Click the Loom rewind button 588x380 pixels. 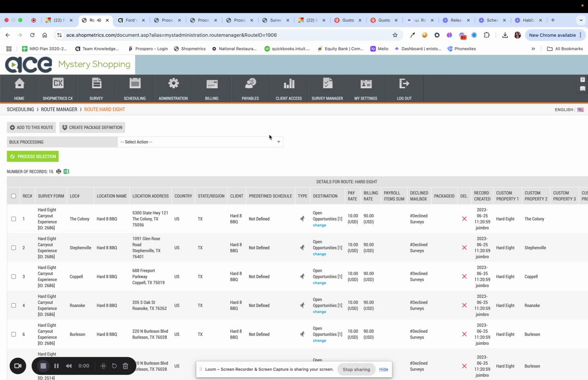pyautogui.click(x=69, y=366)
